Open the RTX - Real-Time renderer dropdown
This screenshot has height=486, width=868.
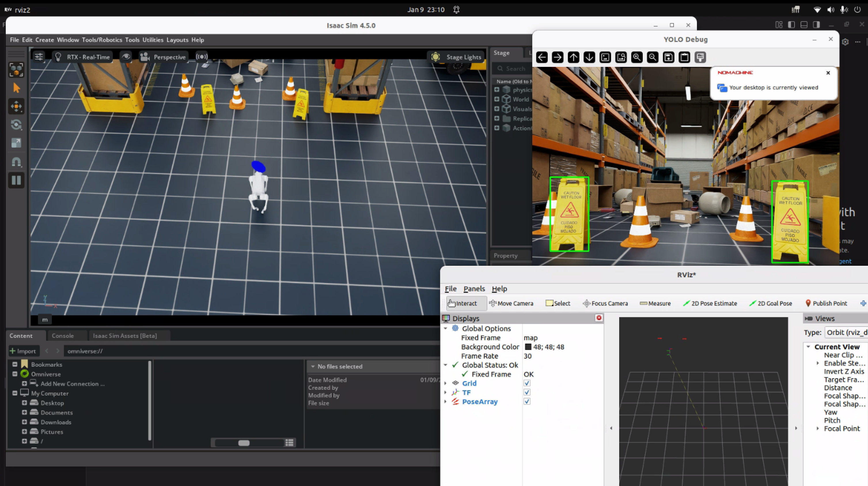[83, 57]
